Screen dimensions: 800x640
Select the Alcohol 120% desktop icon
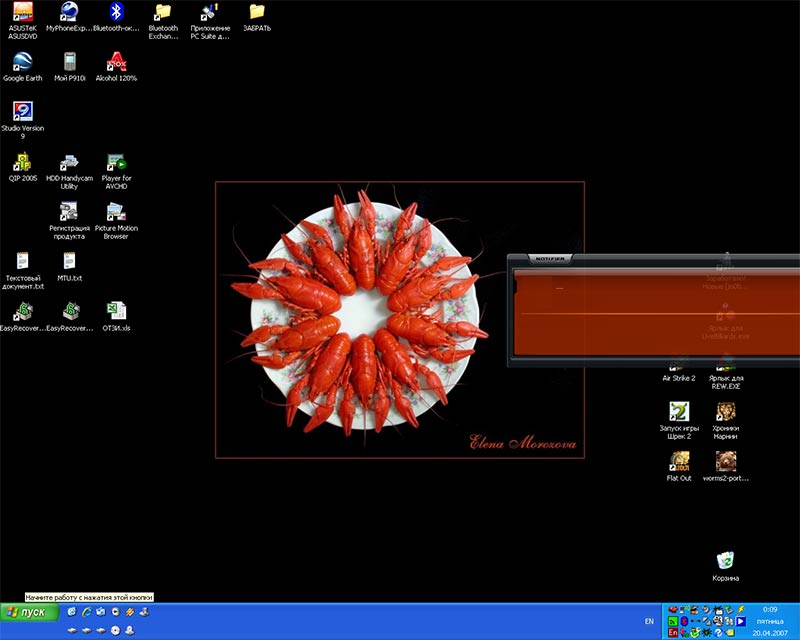point(116,62)
